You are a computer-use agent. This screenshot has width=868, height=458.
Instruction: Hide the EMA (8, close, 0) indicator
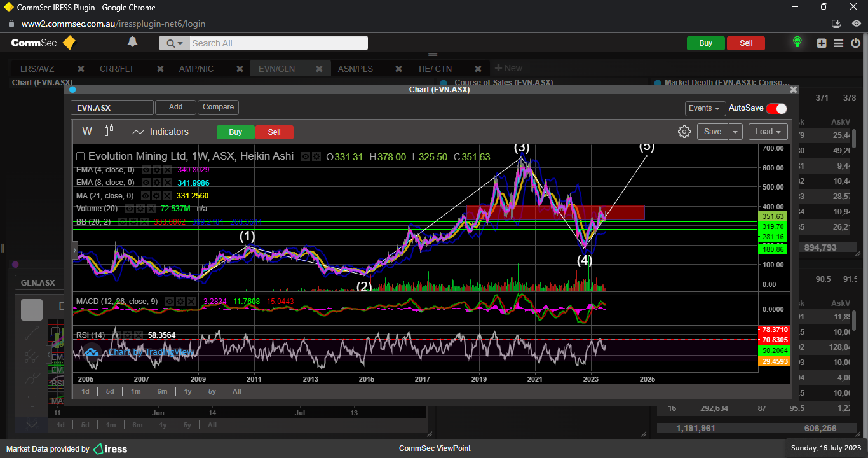[146, 183]
